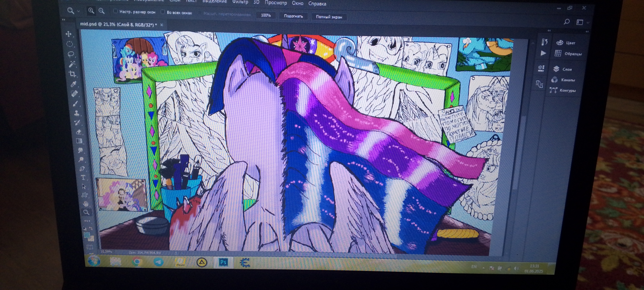Select the Lasso tool
Screen dimensions: 644x290
click(71, 54)
